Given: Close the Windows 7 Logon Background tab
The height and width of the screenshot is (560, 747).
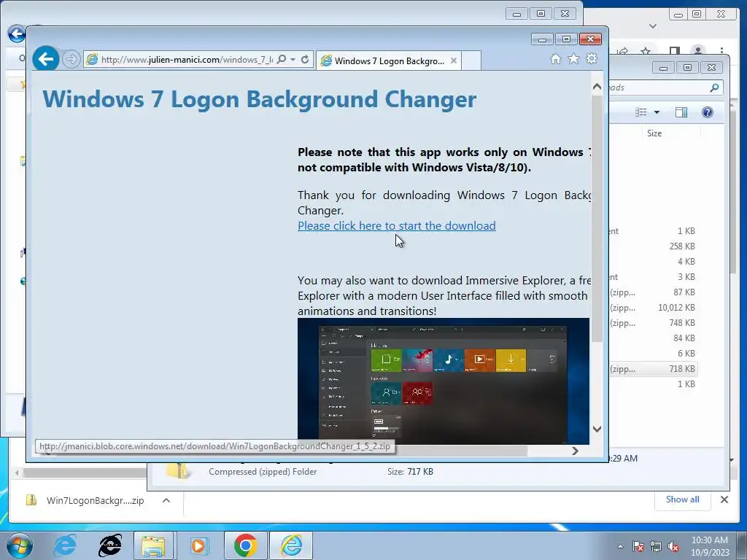Looking at the screenshot, I should coord(454,61).
